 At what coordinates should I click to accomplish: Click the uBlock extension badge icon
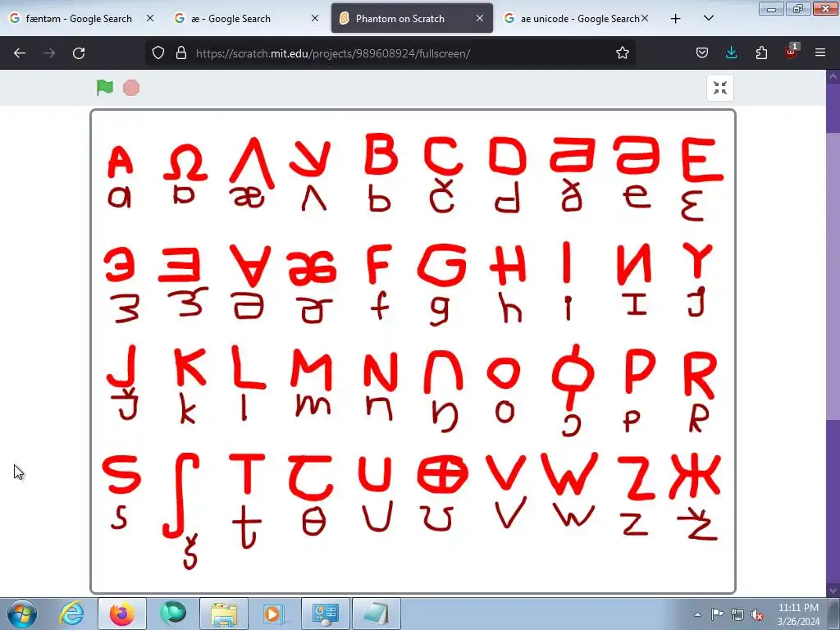click(x=792, y=52)
